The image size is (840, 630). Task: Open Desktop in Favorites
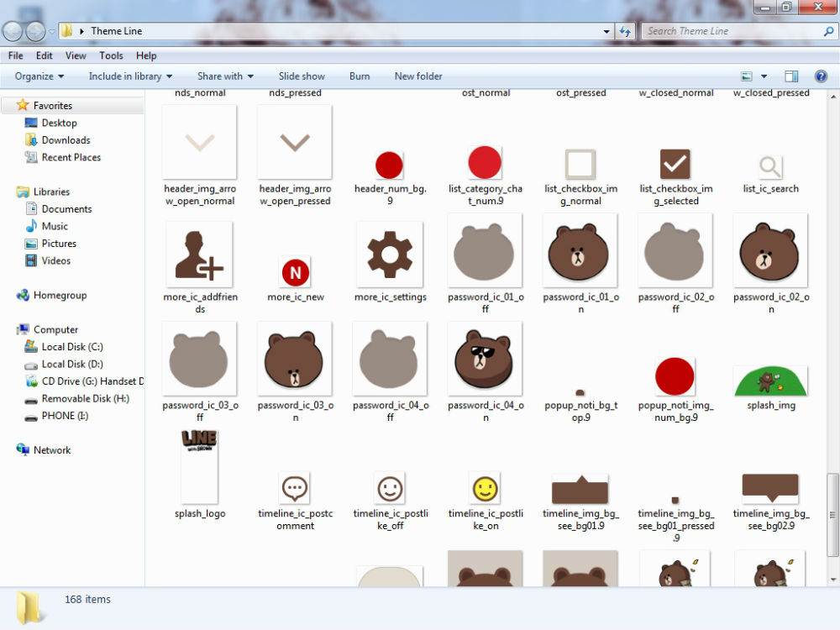[x=51, y=123]
